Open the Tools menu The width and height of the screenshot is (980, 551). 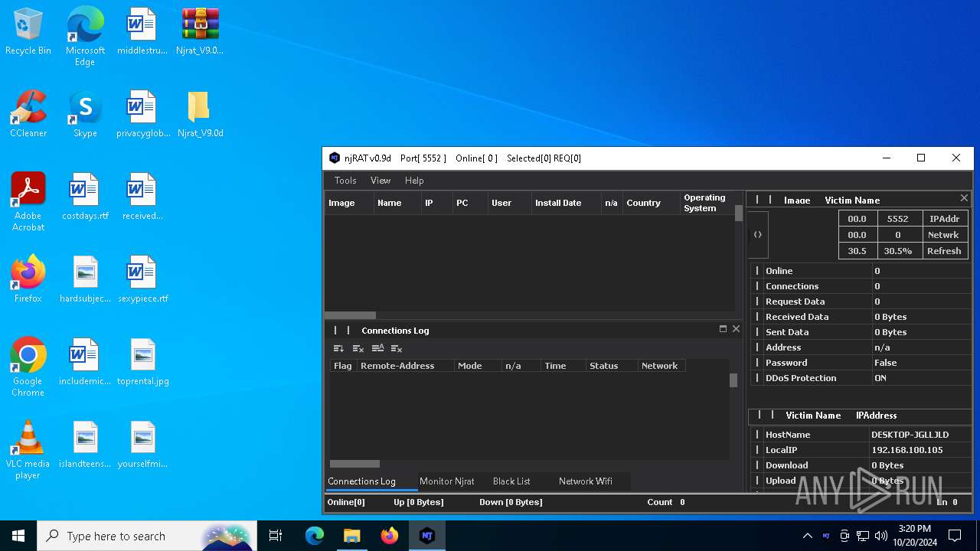pos(345,181)
